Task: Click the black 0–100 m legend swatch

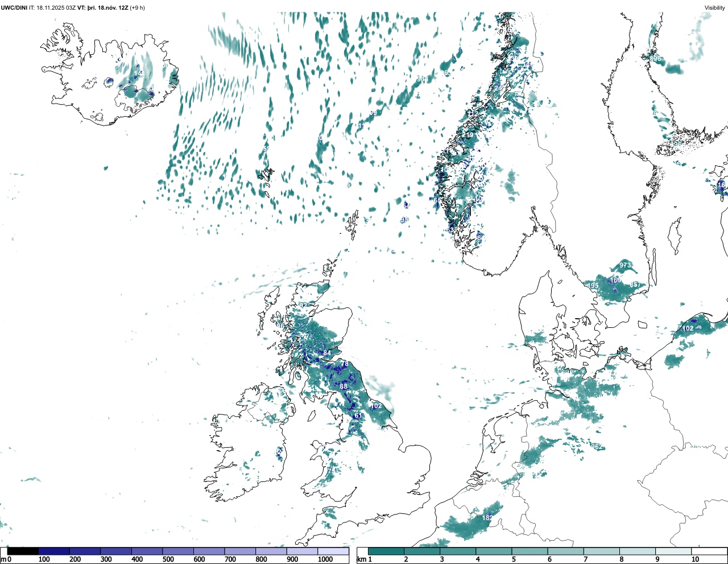Action: (x=23, y=551)
